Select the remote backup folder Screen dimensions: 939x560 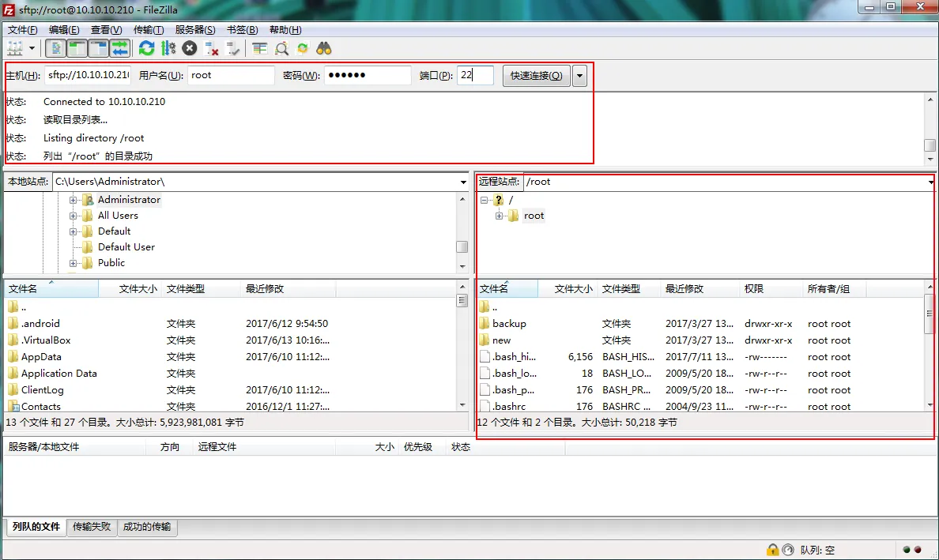(x=509, y=323)
